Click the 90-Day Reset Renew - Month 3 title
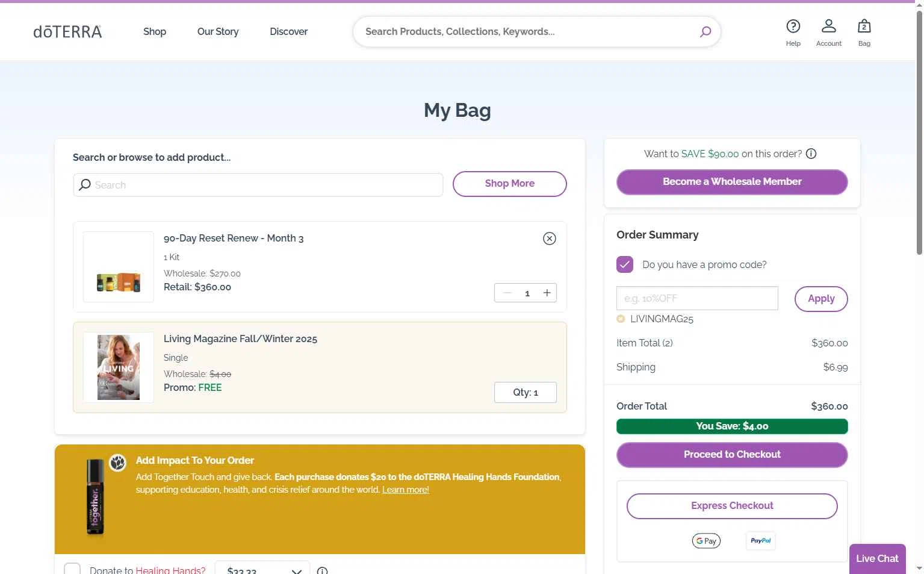 pyautogui.click(x=234, y=238)
